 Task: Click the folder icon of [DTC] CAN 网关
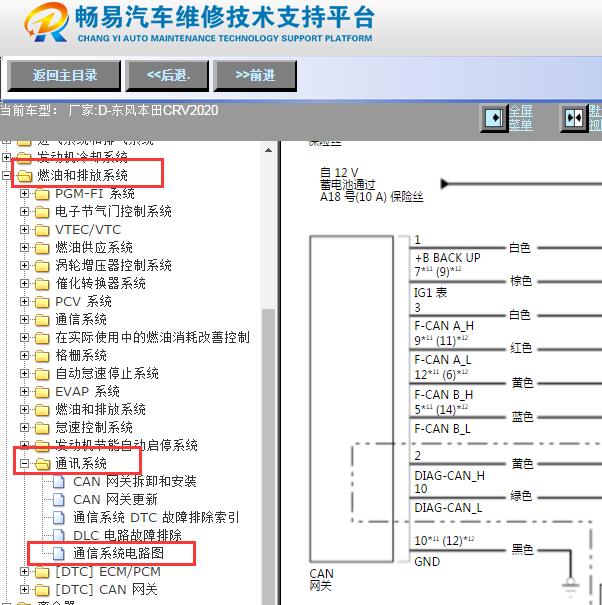42,590
